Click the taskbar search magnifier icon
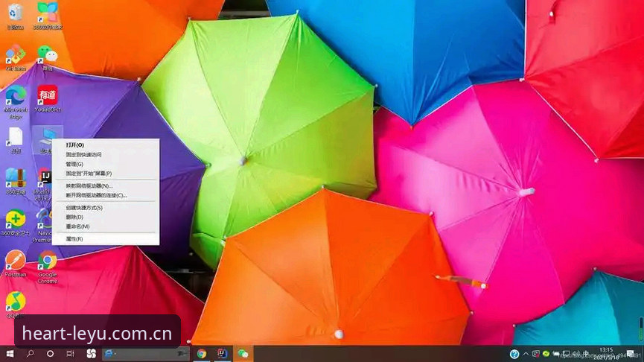This screenshot has height=362, width=644. click(x=30, y=354)
